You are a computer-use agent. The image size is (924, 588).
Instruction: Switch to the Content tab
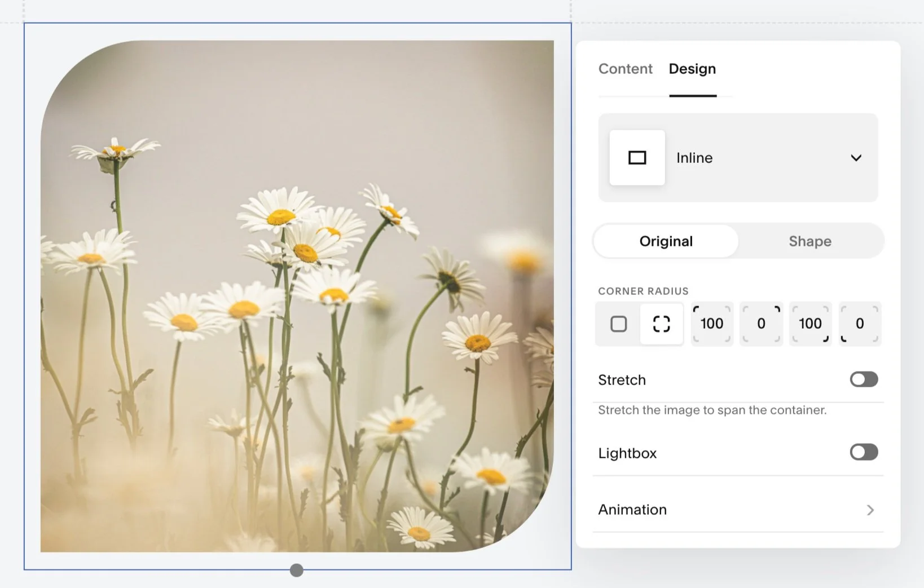point(625,69)
